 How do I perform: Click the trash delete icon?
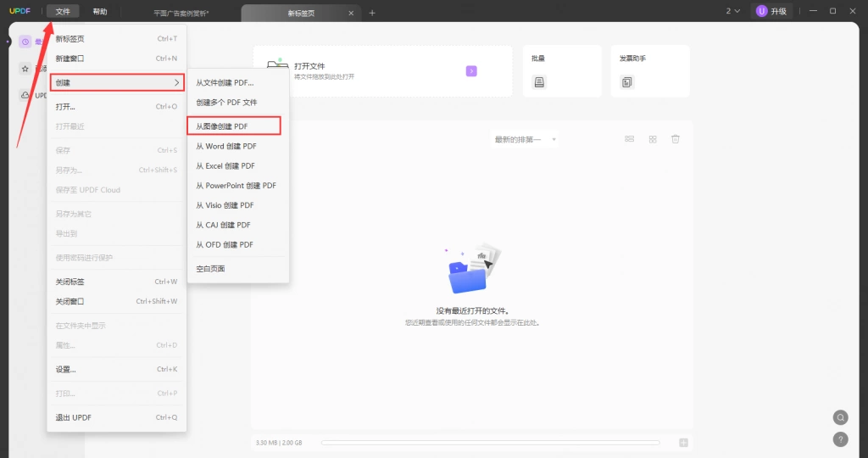click(x=676, y=139)
